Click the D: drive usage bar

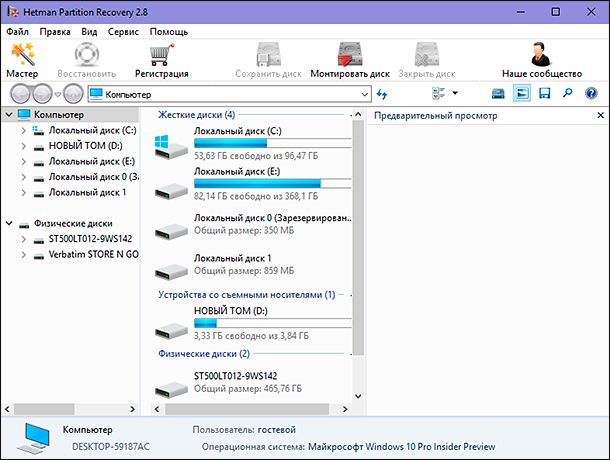(272, 323)
